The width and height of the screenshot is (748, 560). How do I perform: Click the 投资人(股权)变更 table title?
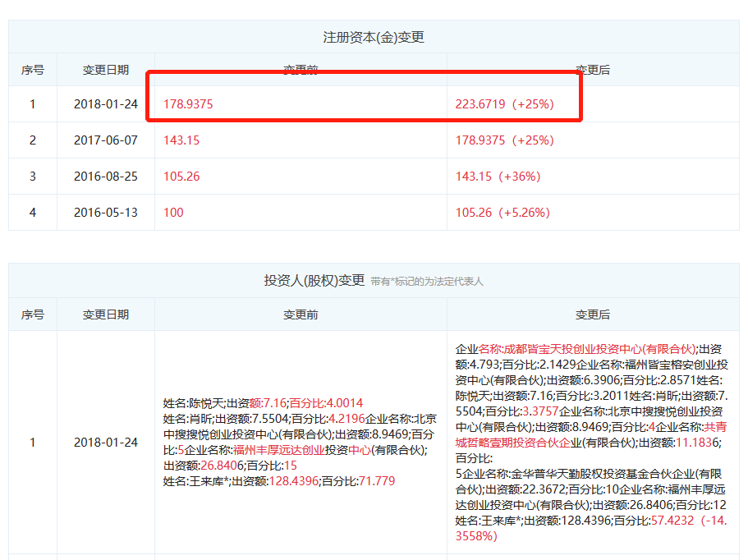coord(314,281)
